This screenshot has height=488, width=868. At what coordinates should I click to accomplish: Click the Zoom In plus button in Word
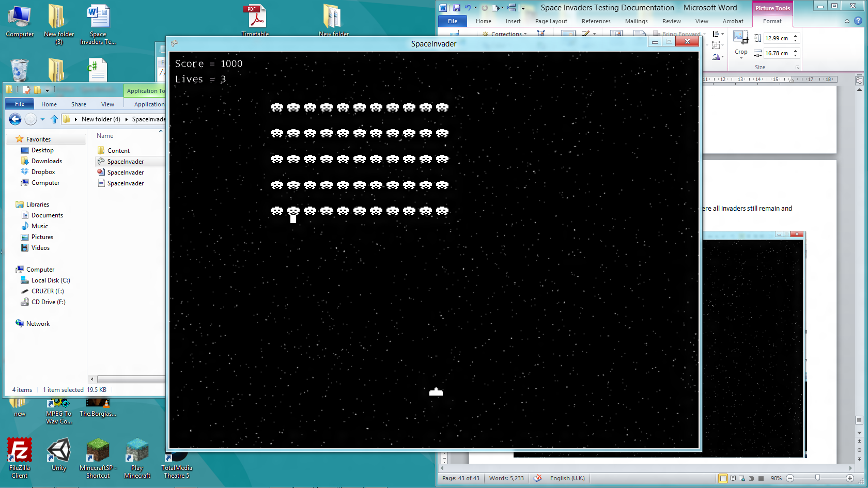(x=850, y=478)
